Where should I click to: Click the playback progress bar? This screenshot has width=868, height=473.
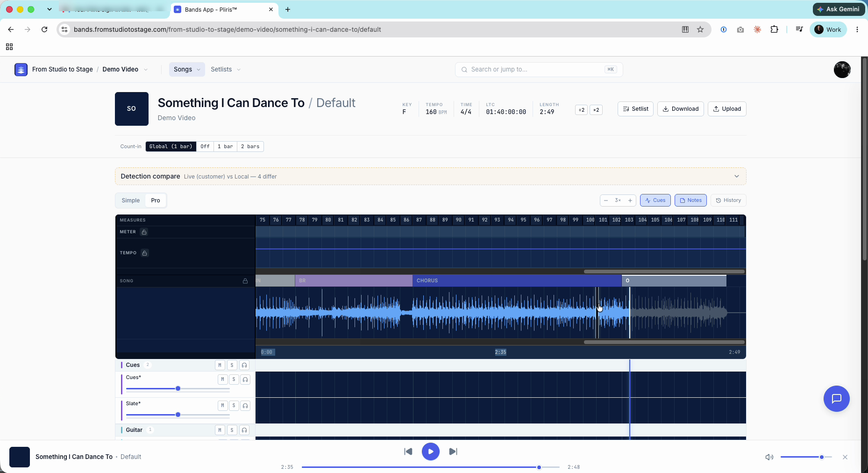pyautogui.click(x=431, y=467)
